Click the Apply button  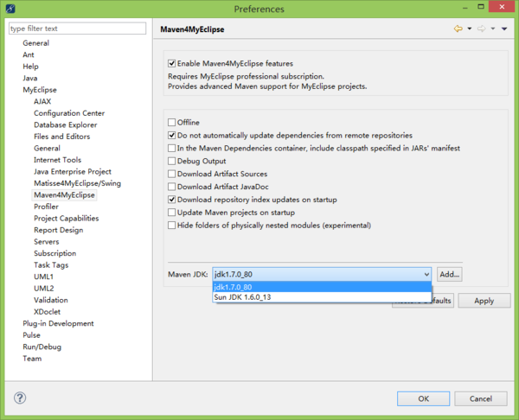484,301
